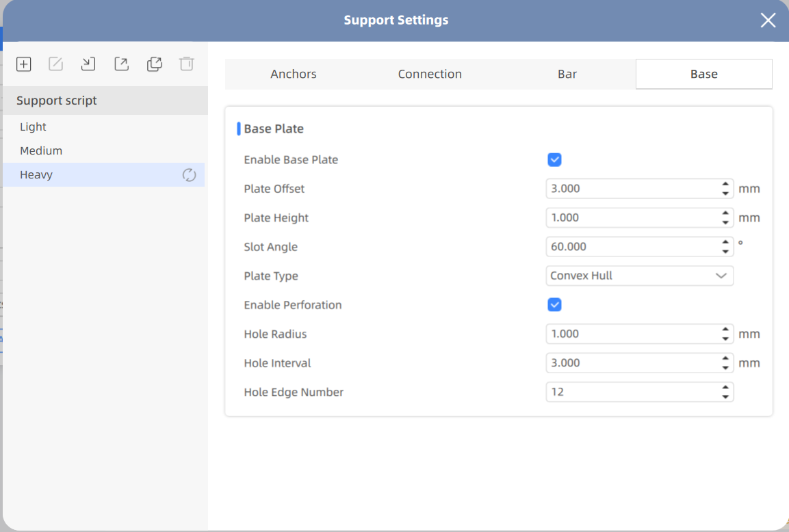This screenshot has height=532, width=789.
Task: Decrease Hole Edge Number with down arrow
Action: [x=725, y=397]
